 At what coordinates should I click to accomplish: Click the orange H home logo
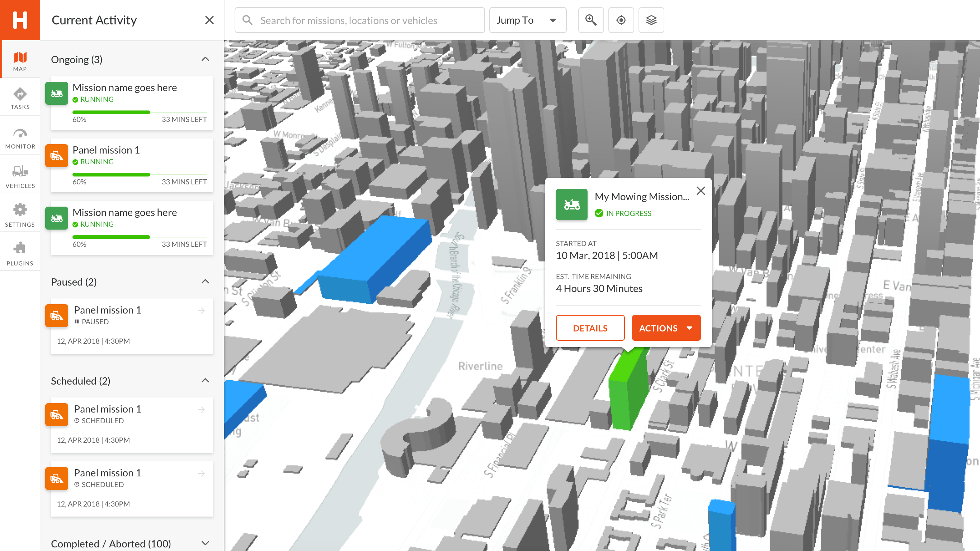(20, 20)
